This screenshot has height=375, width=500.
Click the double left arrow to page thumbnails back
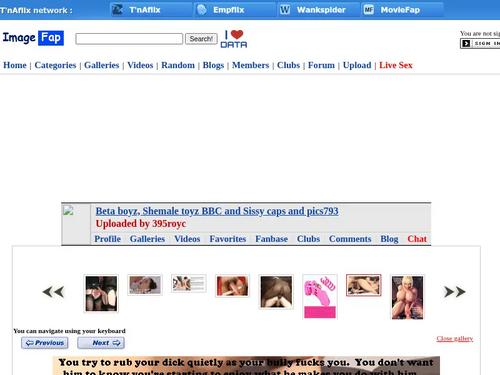tap(53, 292)
